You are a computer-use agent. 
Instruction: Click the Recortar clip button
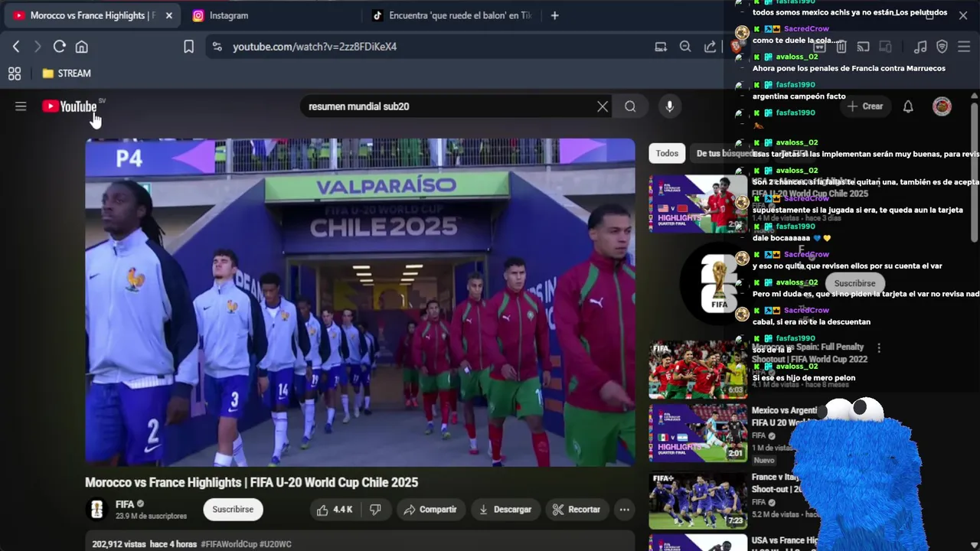(577, 510)
